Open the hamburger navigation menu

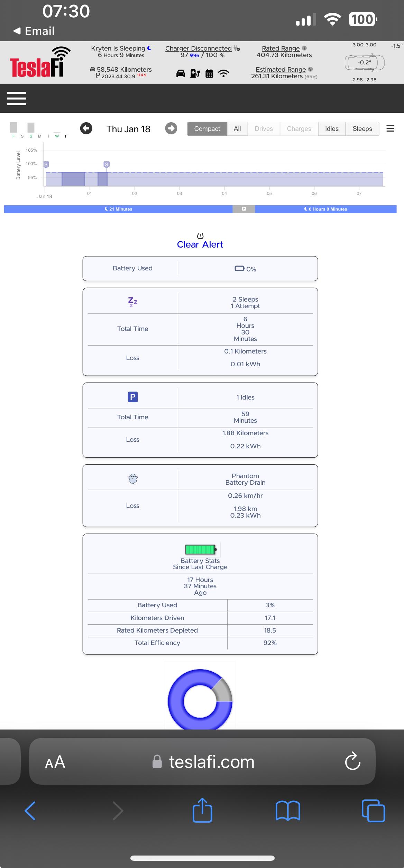[16, 98]
